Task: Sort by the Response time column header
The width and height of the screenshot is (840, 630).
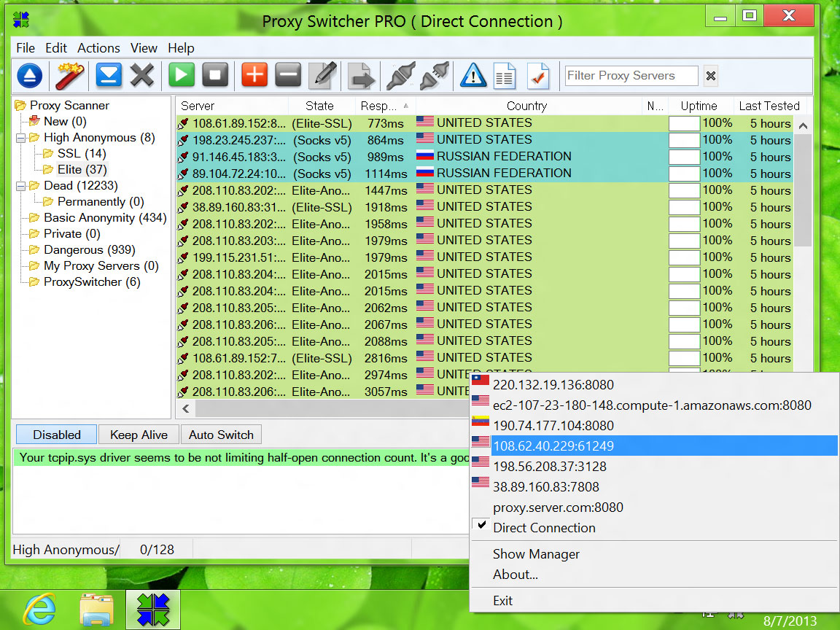Action: pyautogui.click(x=385, y=106)
